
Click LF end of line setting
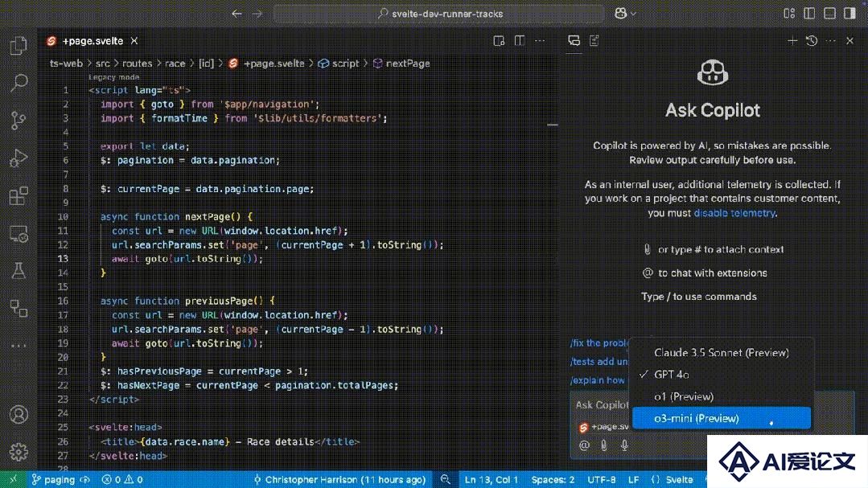[633, 480]
